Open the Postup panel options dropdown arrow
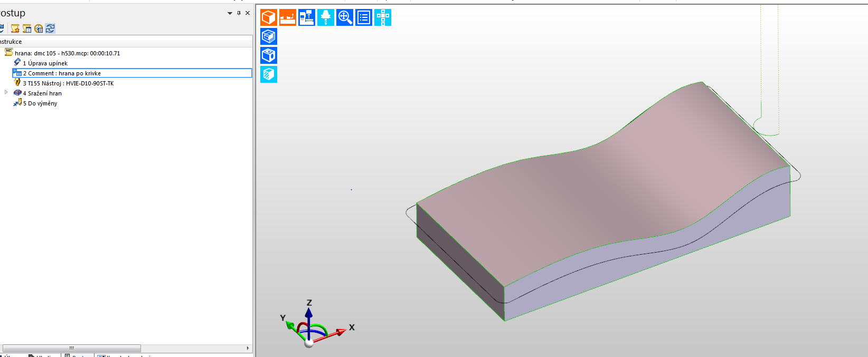 pos(230,13)
